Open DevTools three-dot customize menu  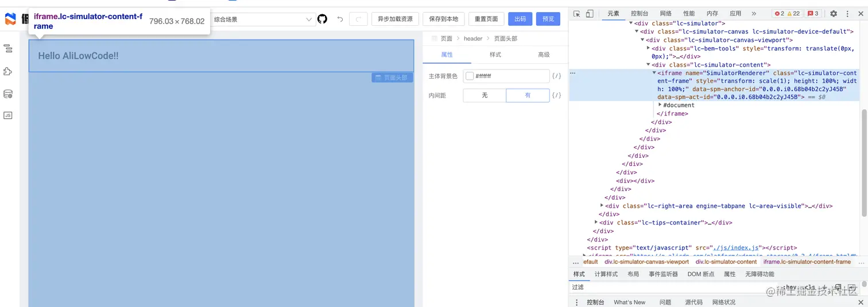pos(847,14)
